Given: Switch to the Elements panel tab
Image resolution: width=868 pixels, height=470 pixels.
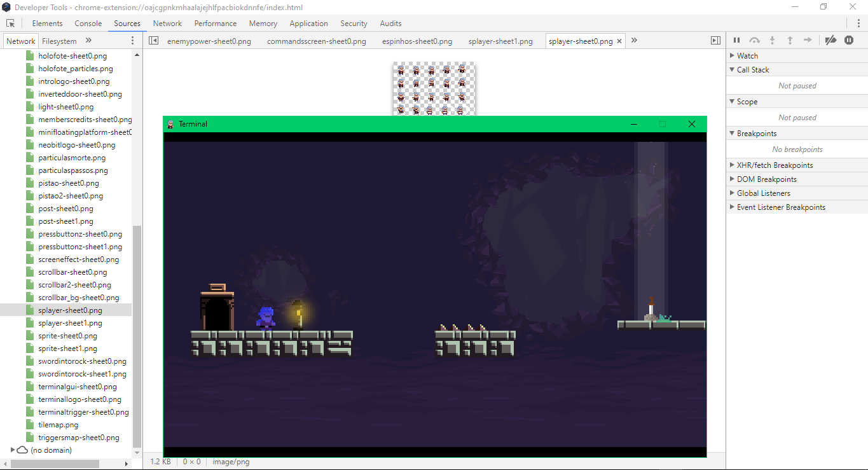Looking at the screenshot, I should 48,24.
